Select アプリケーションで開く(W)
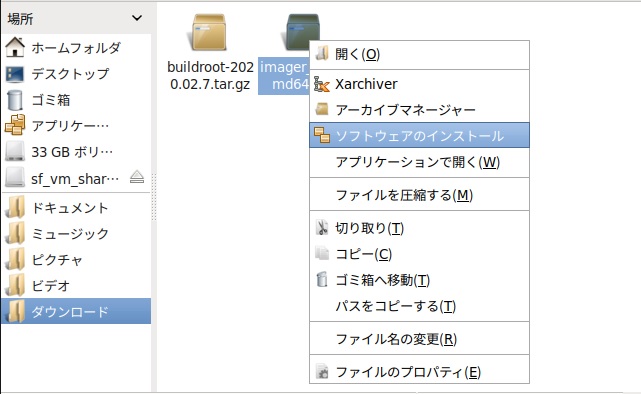The width and height of the screenshot is (641, 394). (x=419, y=162)
